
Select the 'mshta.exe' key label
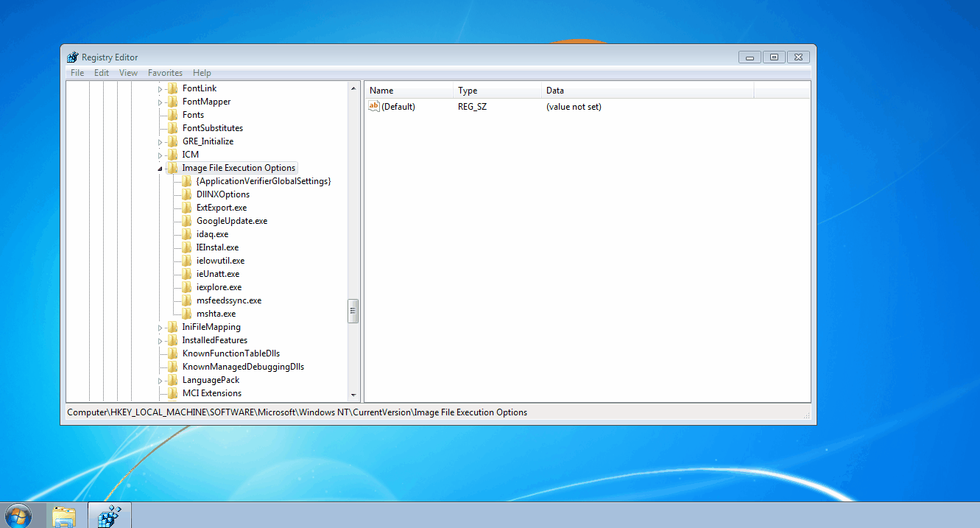216,314
